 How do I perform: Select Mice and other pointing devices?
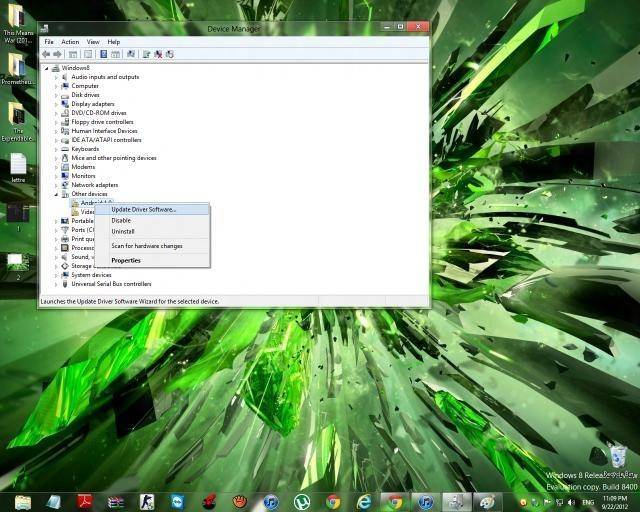coord(114,158)
